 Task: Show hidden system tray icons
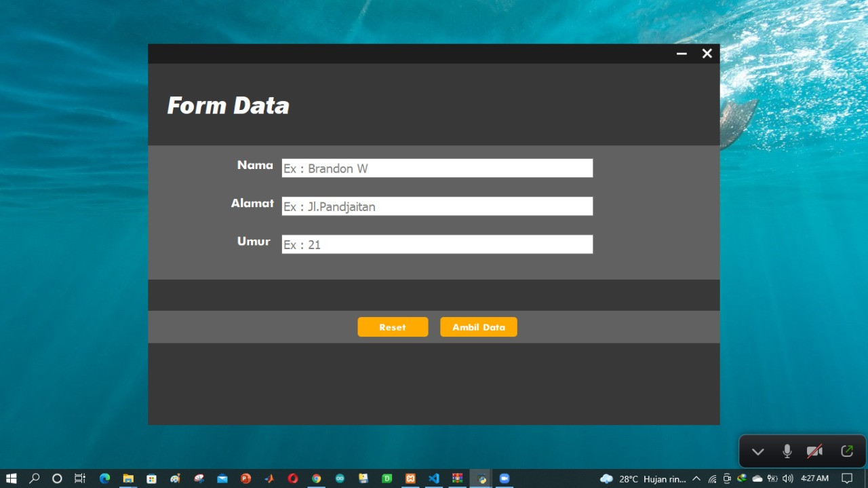coord(696,478)
